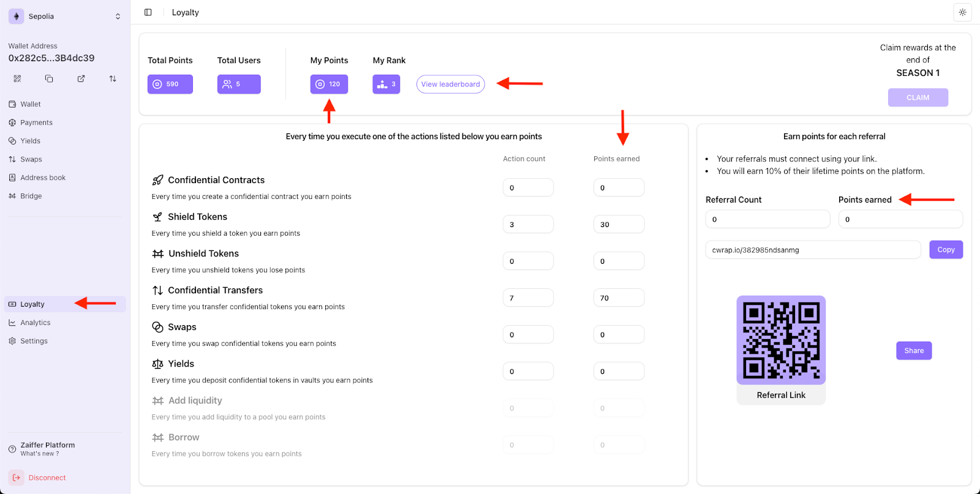Screen dimensions: 980x494
Task: Open the Sepolia network selector
Action: click(x=66, y=17)
